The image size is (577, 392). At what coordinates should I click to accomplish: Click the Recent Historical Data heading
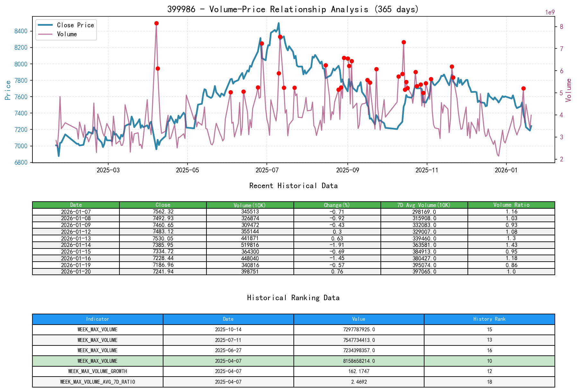293,186
